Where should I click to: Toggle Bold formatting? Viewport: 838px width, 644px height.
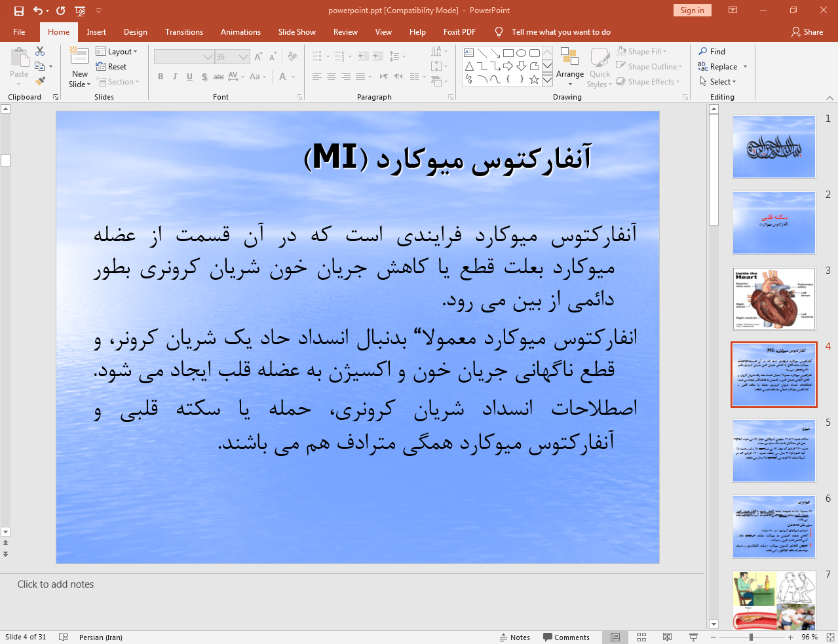click(x=161, y=77)
